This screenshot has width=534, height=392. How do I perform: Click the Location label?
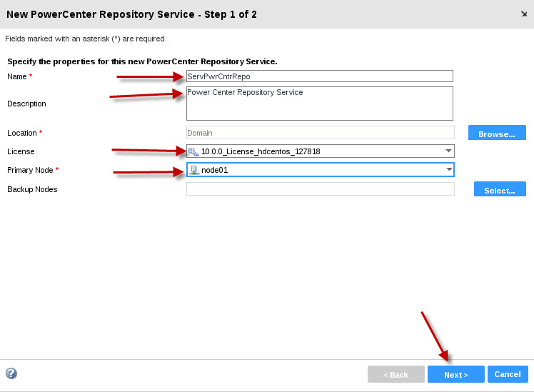click(22, 133)
